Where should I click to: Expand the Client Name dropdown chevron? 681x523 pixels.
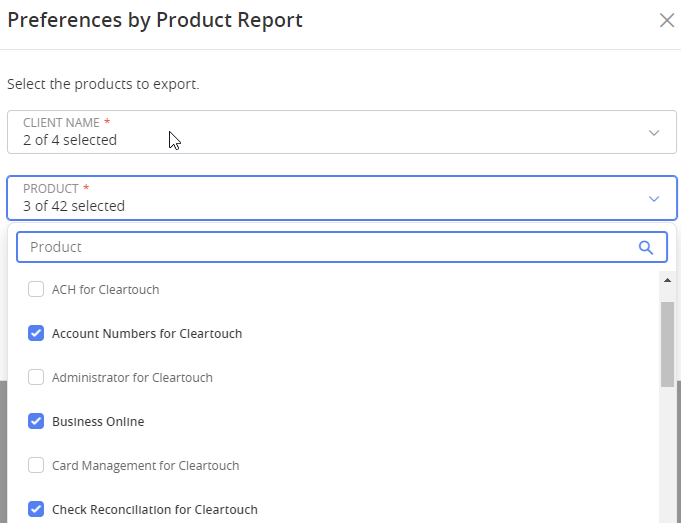pos(654,132)
